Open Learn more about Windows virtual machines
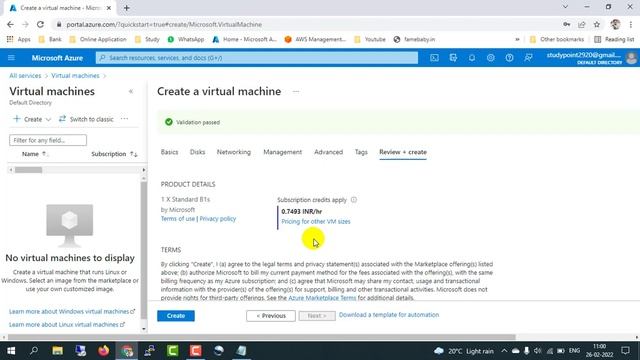 72,311
